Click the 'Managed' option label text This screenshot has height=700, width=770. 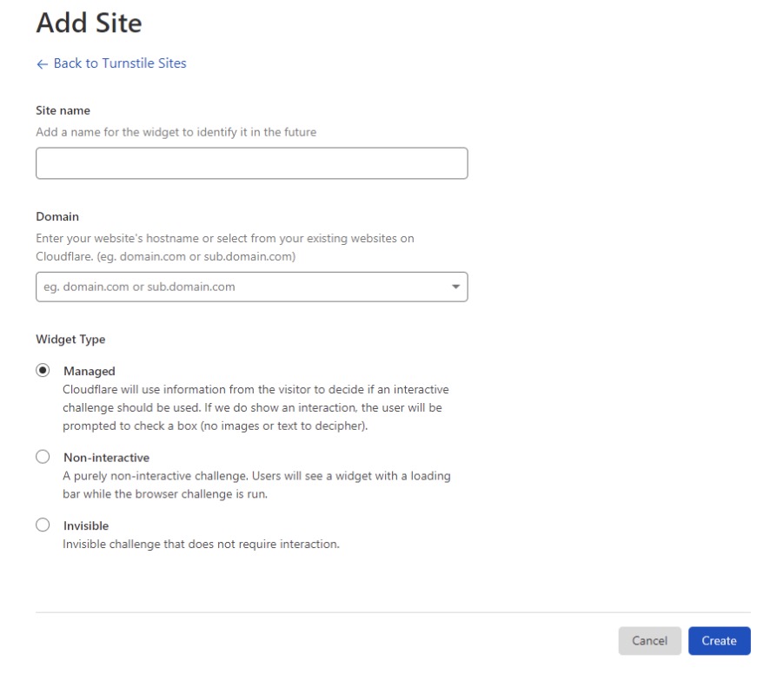(x=90, y=371)
